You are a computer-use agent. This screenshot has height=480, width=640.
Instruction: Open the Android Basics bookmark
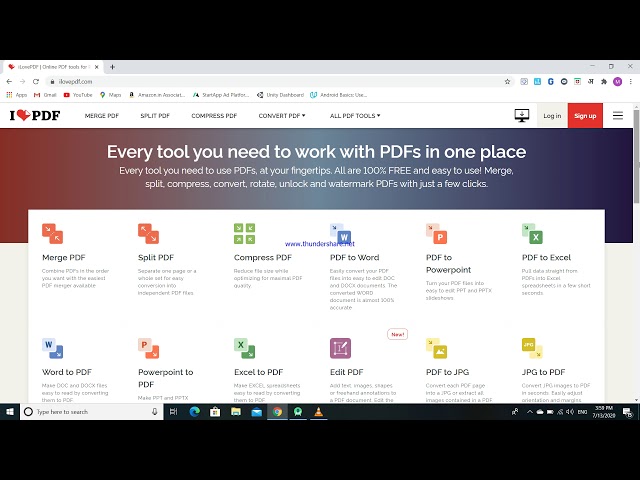click(x=339, y=95)
